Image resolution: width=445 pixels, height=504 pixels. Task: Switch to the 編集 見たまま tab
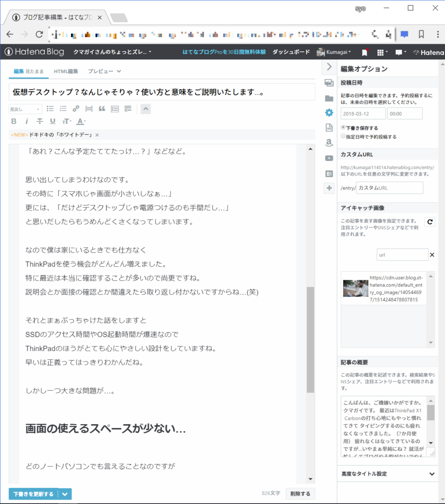[29, 71]
